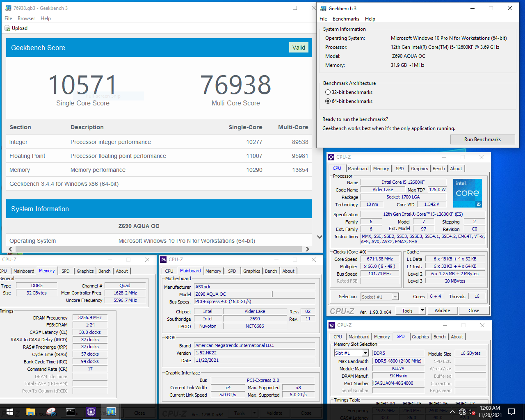Open Graphics tab in CPU-Z SPD window

point(420,337)
